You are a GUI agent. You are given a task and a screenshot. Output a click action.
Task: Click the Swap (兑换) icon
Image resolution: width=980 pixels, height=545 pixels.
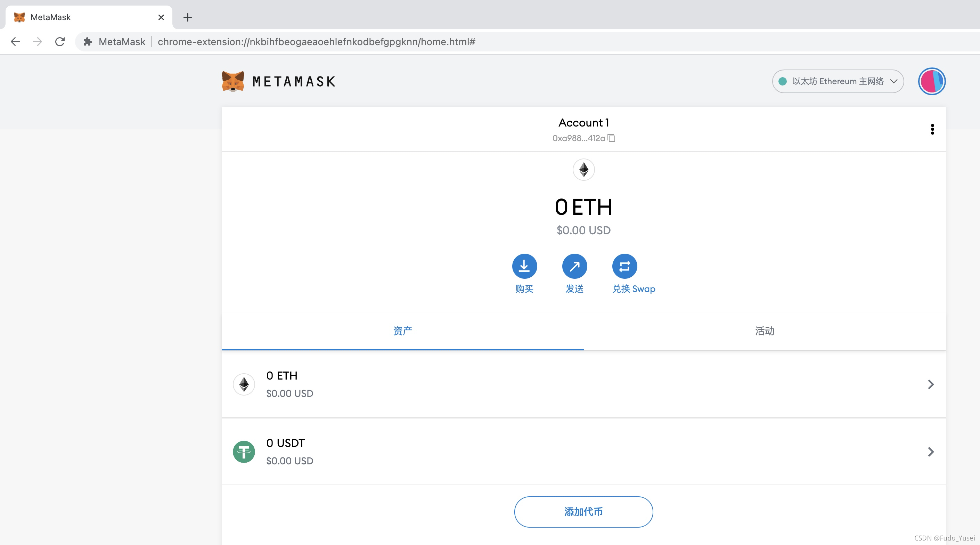pos(624,266)
